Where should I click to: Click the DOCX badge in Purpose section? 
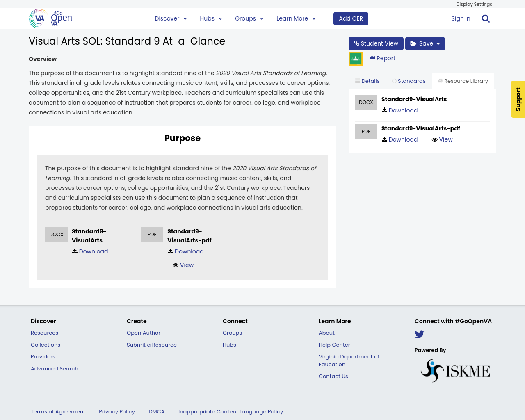(56, 235)
